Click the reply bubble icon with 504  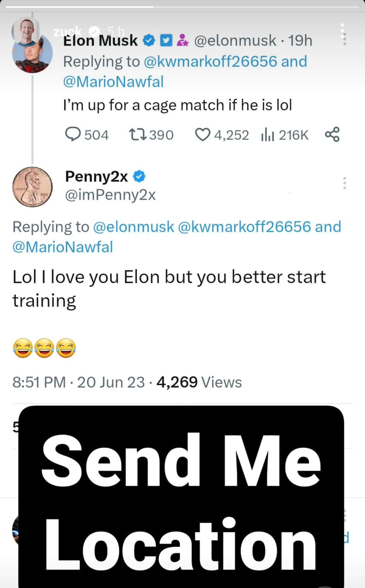click(73, 135)
